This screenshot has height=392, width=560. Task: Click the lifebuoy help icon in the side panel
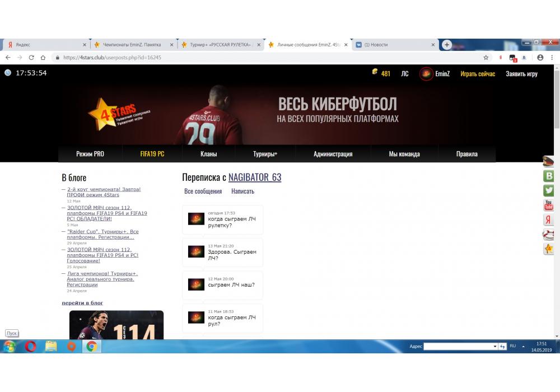click(549, 234)
